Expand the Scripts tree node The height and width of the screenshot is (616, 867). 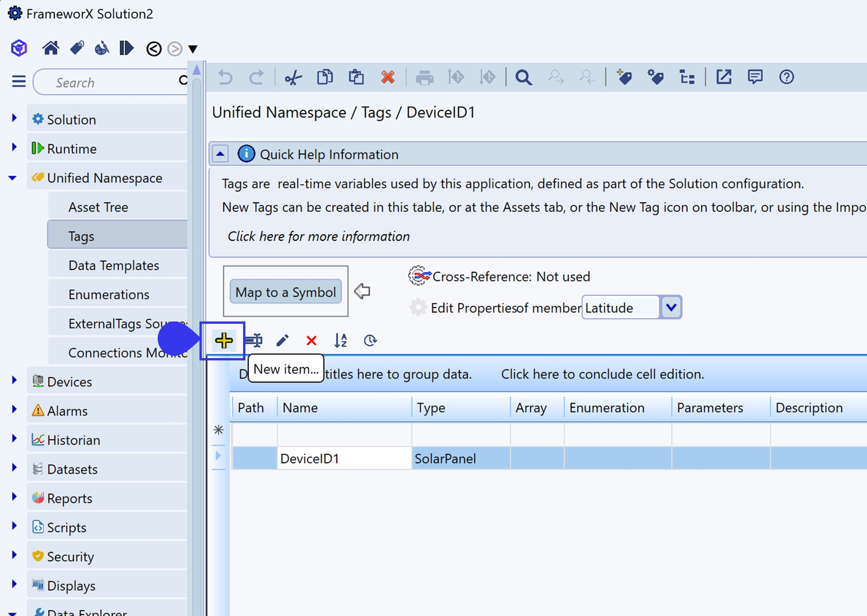[x=14, y=526]
